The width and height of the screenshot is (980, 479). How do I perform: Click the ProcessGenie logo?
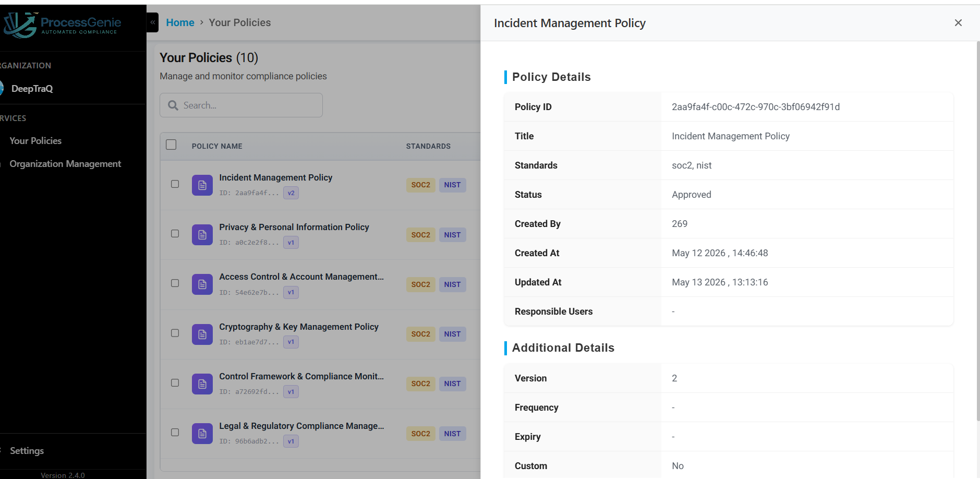coord(63,25)
